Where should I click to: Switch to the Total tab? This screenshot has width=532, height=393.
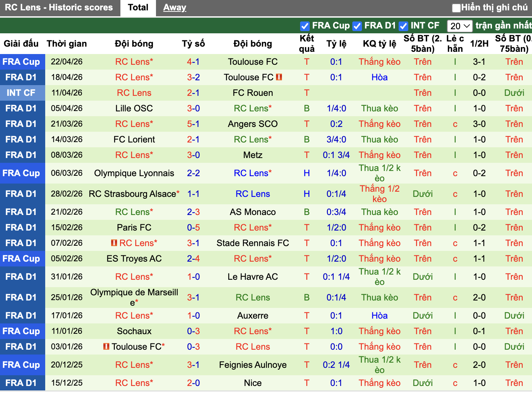tap(138, 7)
